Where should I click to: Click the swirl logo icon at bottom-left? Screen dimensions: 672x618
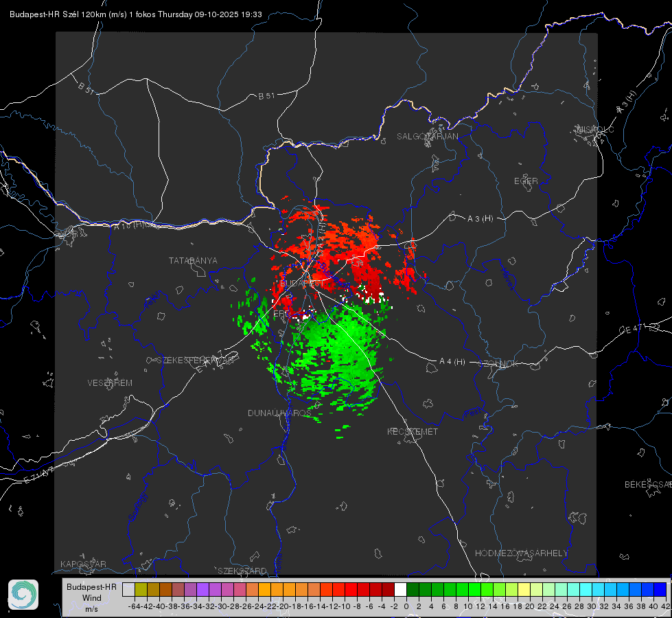click(23, 595)
